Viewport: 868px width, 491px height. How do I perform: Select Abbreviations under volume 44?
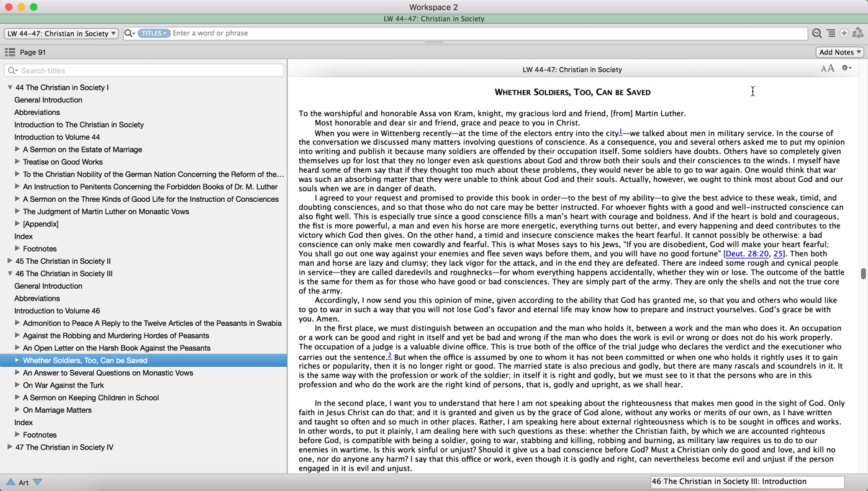37,112
